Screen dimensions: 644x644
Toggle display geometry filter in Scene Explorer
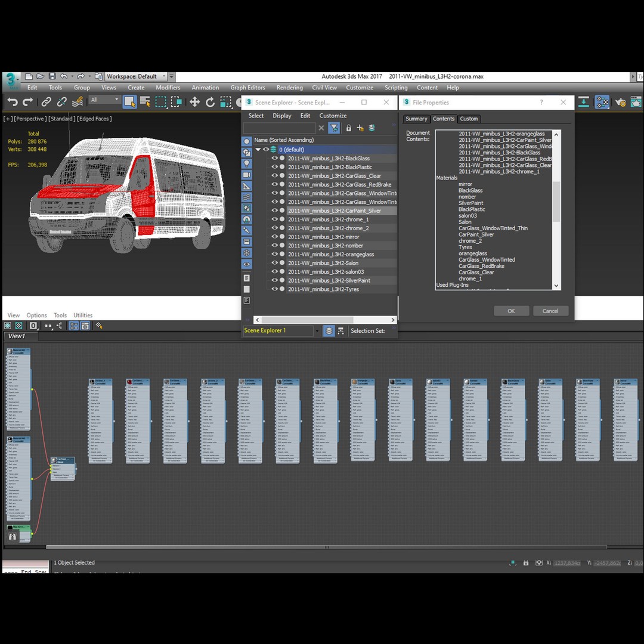pos(246,141)
